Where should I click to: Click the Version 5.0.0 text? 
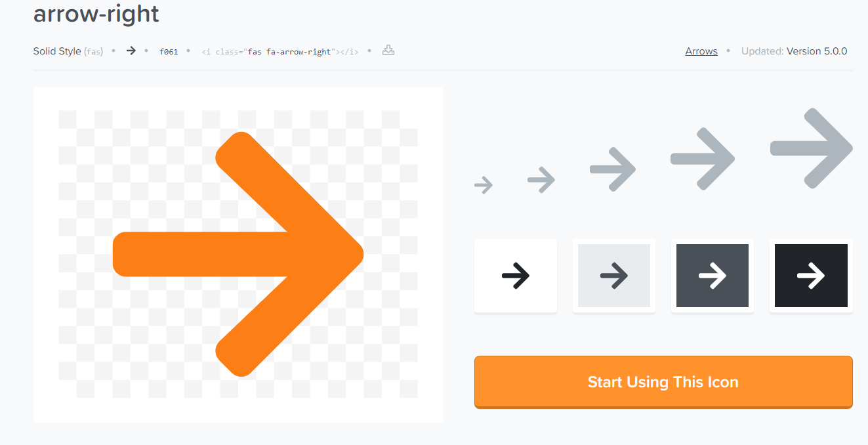point(817,51)
